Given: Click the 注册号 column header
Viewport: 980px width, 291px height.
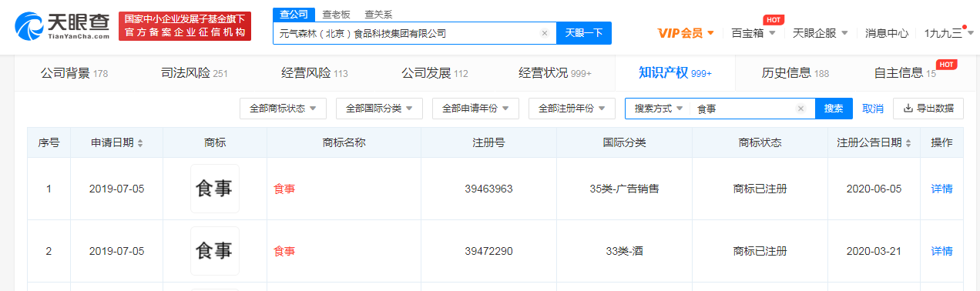Looking at the screenshot, I should coord(488,143).
